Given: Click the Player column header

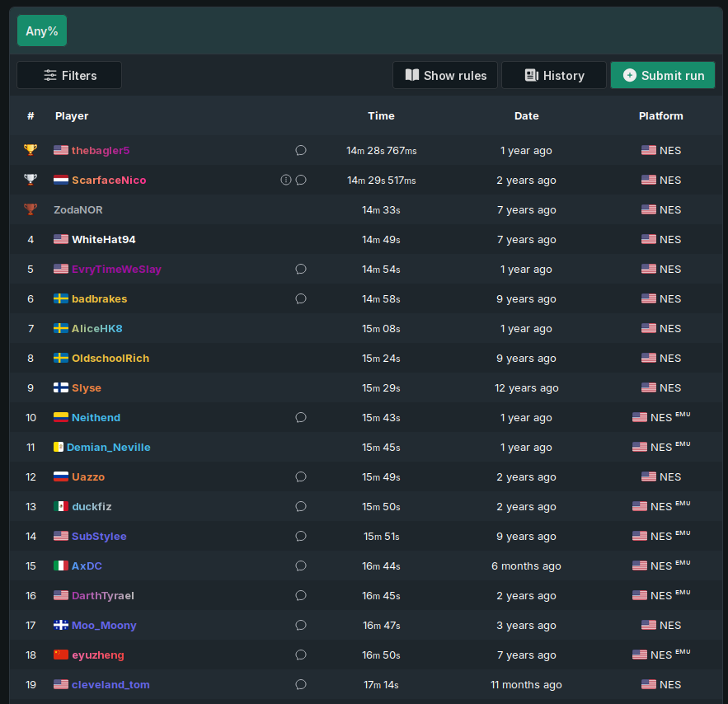Looking at the screenshot, I should point(72,116).
